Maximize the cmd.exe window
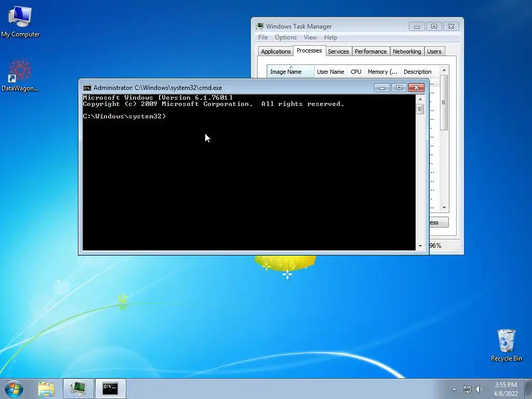Image resolution: width=532 pixels, height=399 pixels. pos(399,88)
